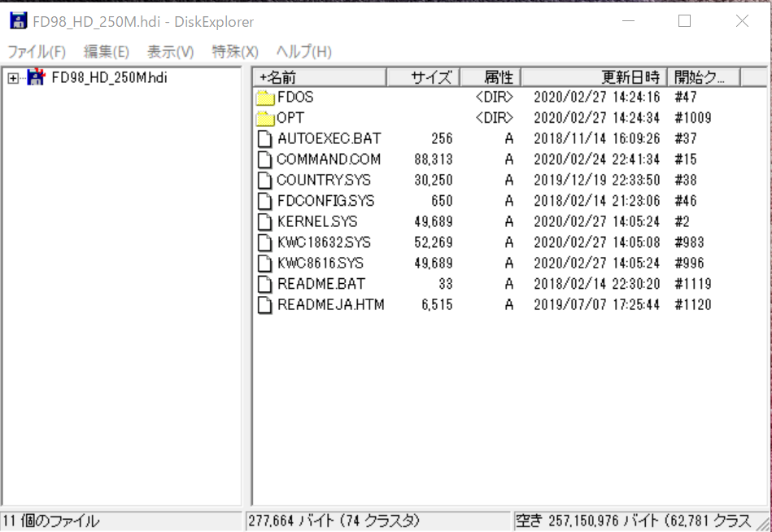Viewport: 772px width, 532px height.
Task: Select the OPT folder name
Action: pyautogui.click(x=290, y=118)
